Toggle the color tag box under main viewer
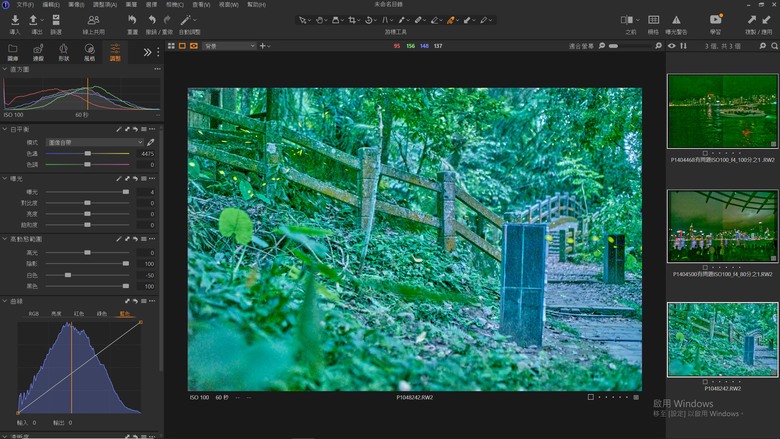Image resolution: width=780 pixels, height=439 pixels. click(x=590, y=397)
